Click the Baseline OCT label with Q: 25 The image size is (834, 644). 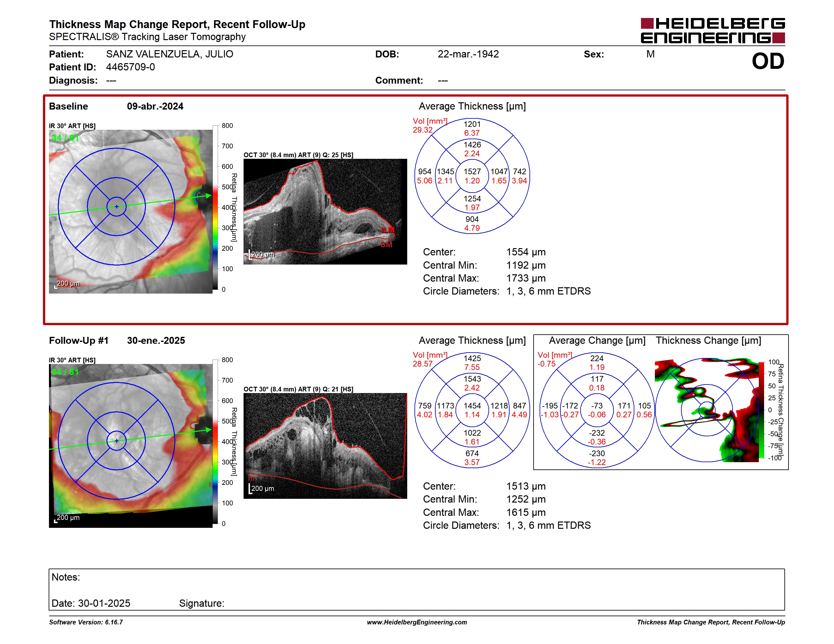(298, 155)
